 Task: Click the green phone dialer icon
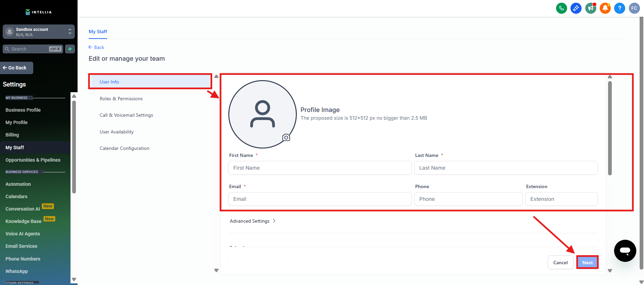[561, 8]
